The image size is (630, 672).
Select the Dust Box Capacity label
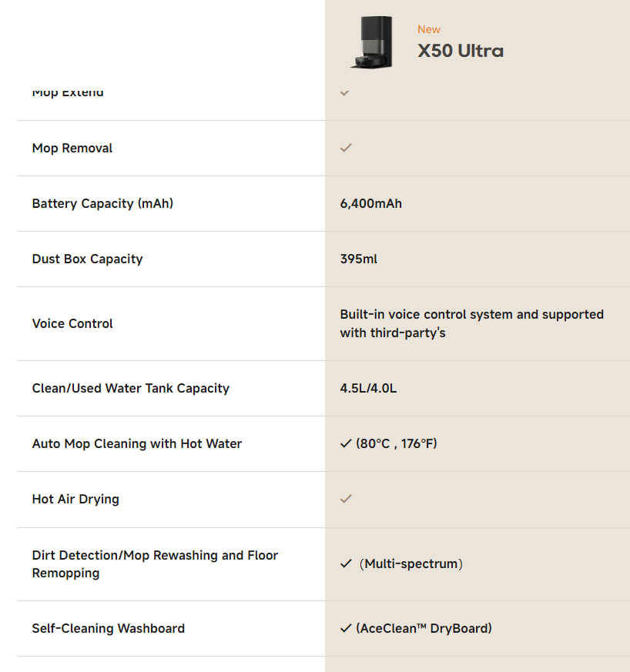tap(87, 259)
